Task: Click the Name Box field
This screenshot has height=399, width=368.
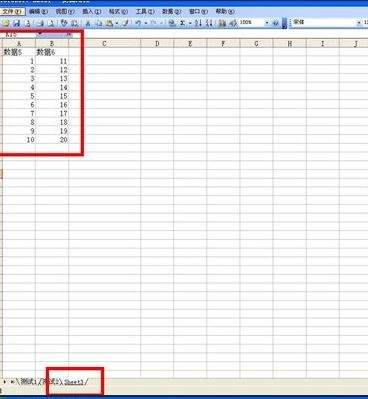Action: 18,34
